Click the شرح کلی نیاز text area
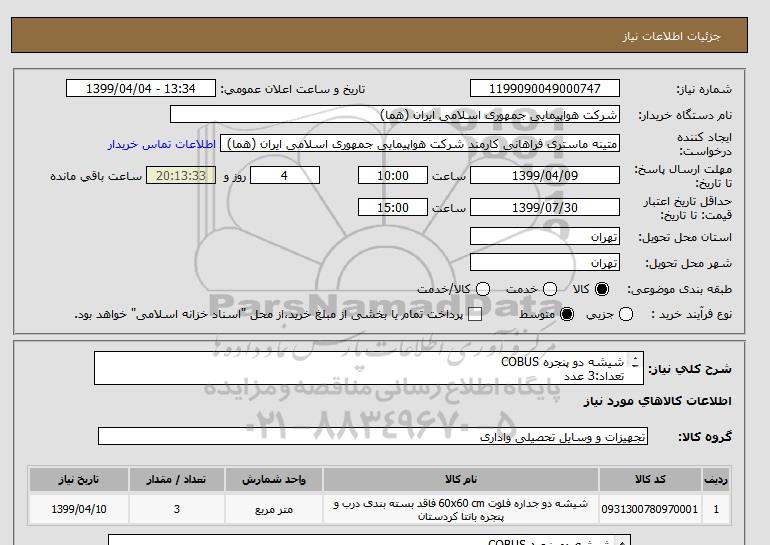This screenshot has width=770, height=545. pyautogui.click(x=368, y=368)
